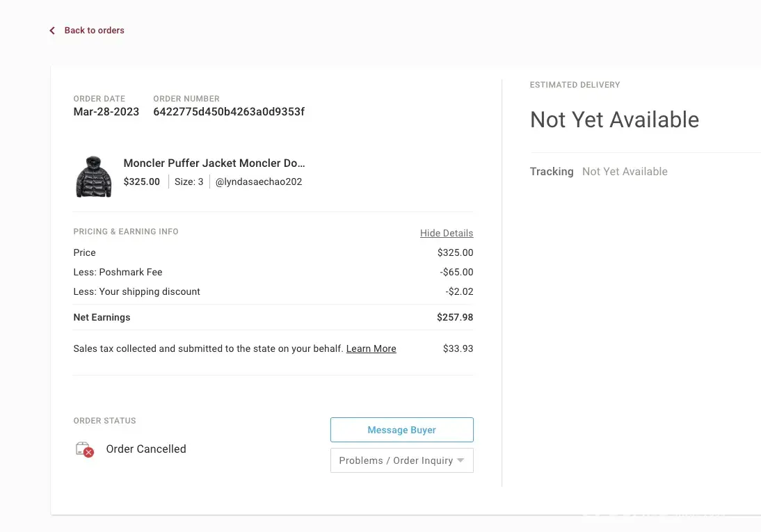Click the back chevron arrow icon
The height and width of the screenshot is (532, 761).
[x=52, y=31]
